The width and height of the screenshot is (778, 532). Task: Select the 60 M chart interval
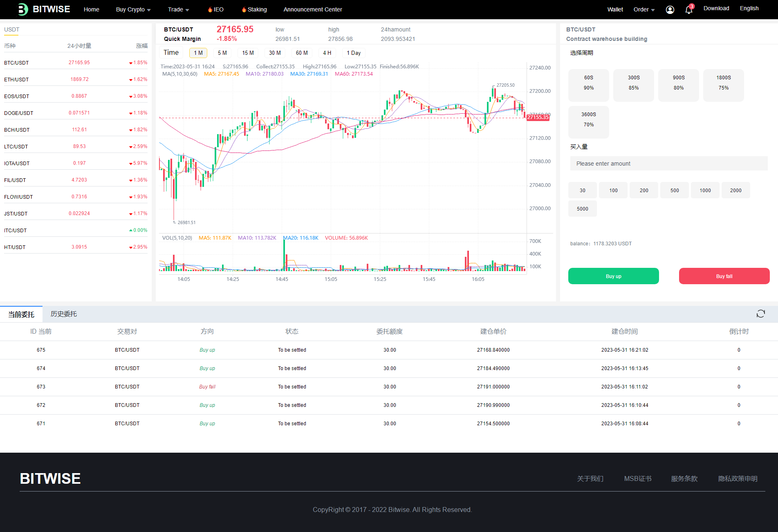coord(302,53)
